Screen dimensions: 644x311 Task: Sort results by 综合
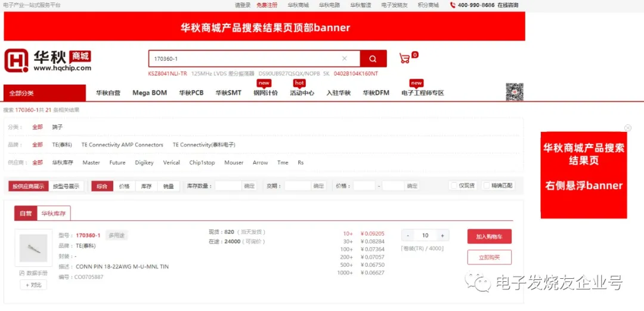tap(103, 186)
